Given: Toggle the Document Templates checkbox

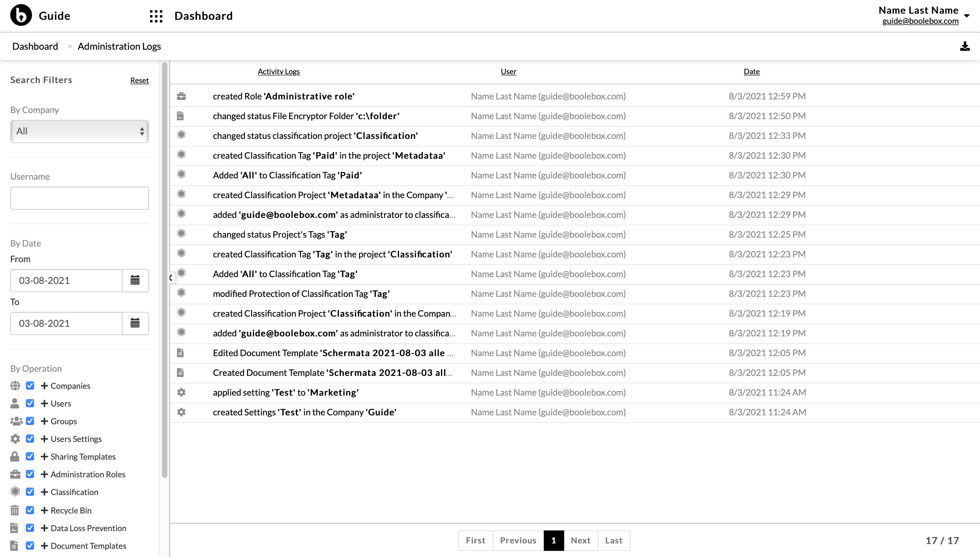Looking at the screenshot, I should tap(30, 545).
